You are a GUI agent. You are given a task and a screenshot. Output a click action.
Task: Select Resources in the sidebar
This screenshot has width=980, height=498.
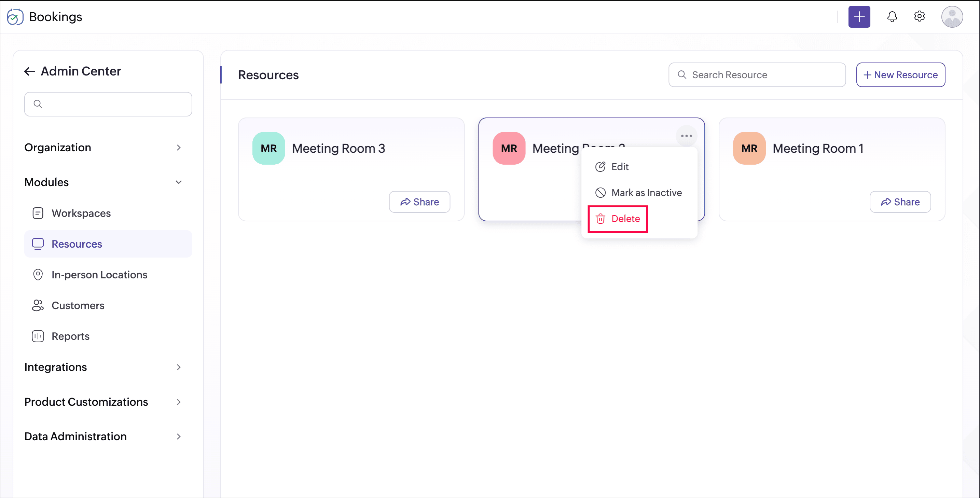tap(108, 244)
